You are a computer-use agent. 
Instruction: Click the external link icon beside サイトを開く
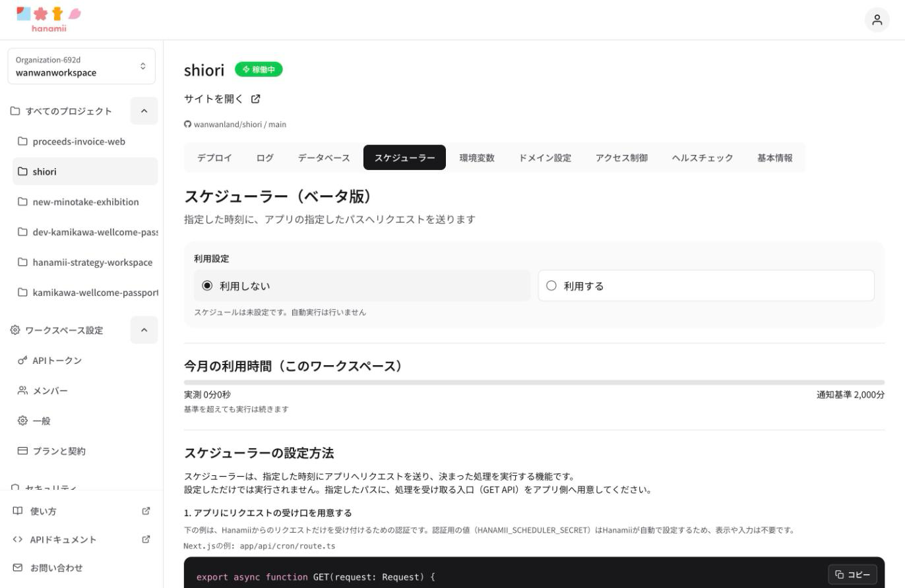(256, 99)
